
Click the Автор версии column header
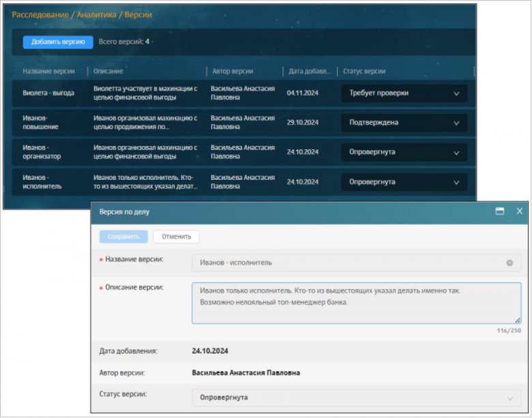(x=232, y=71)
